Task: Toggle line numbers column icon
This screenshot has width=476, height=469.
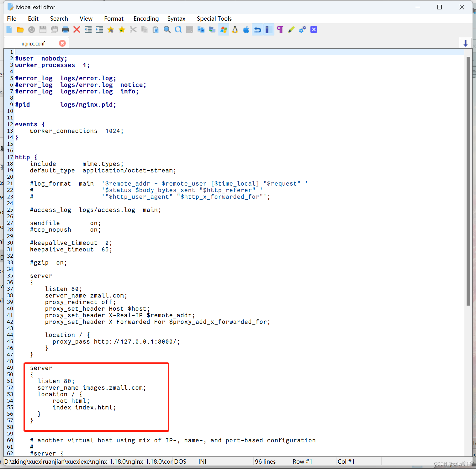Action: tap(268, 30)
